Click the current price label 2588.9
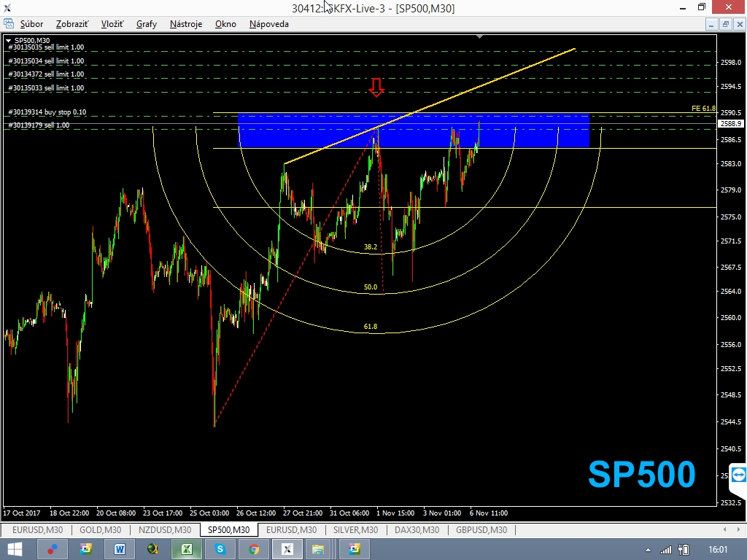This screenshot has height=560, width=747. point(730,124)
